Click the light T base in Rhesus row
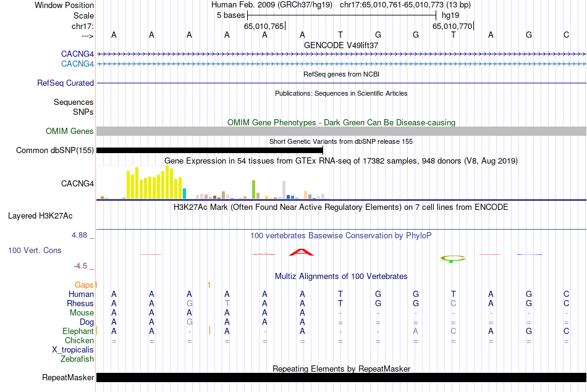587x392 pixels. point(227,303)
